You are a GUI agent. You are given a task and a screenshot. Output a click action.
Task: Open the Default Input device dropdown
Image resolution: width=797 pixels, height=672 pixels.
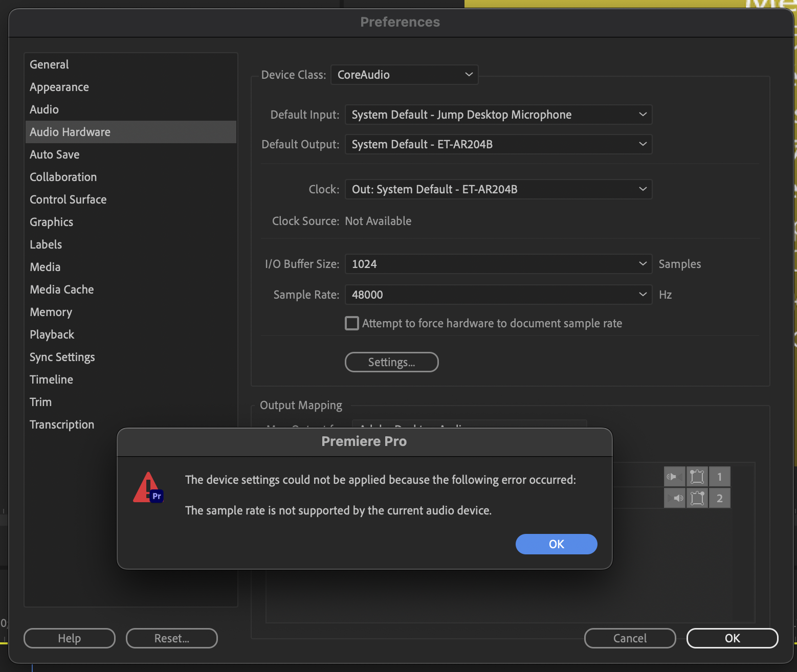(498, 115)
